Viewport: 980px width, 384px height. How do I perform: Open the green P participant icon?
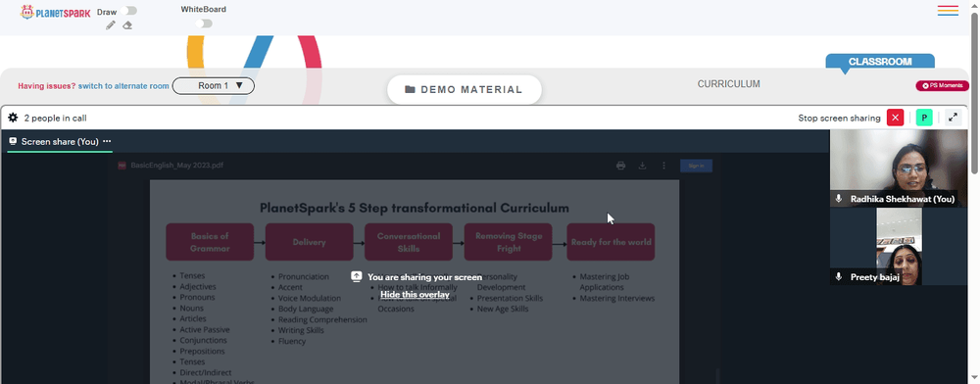tap(924, 118)
